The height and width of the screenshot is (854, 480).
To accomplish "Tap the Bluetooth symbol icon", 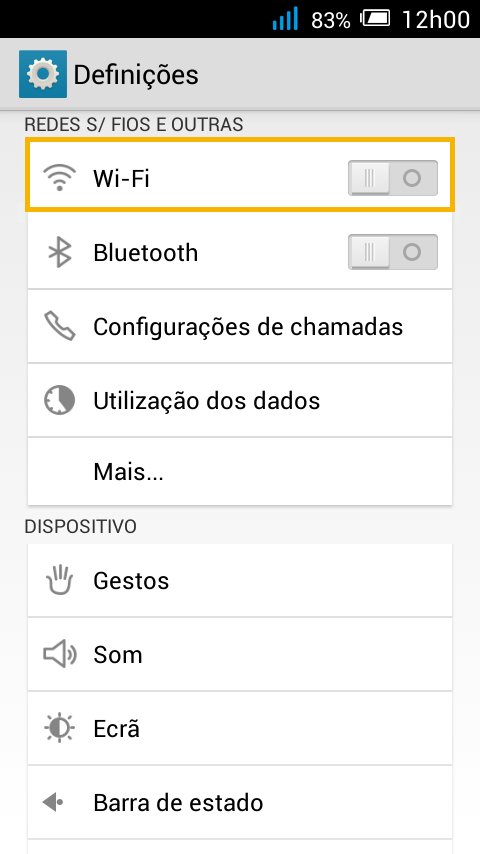I will 59,252.
